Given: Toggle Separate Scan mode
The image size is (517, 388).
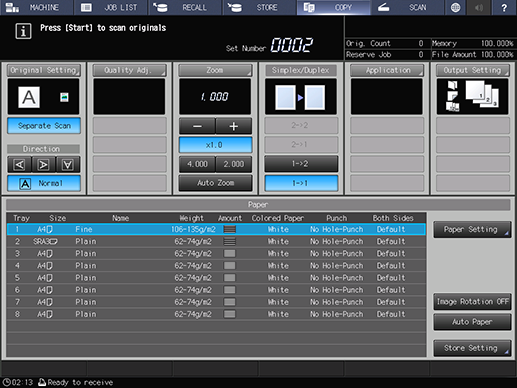Looking at the screenshot, I should tap(44, 126).
